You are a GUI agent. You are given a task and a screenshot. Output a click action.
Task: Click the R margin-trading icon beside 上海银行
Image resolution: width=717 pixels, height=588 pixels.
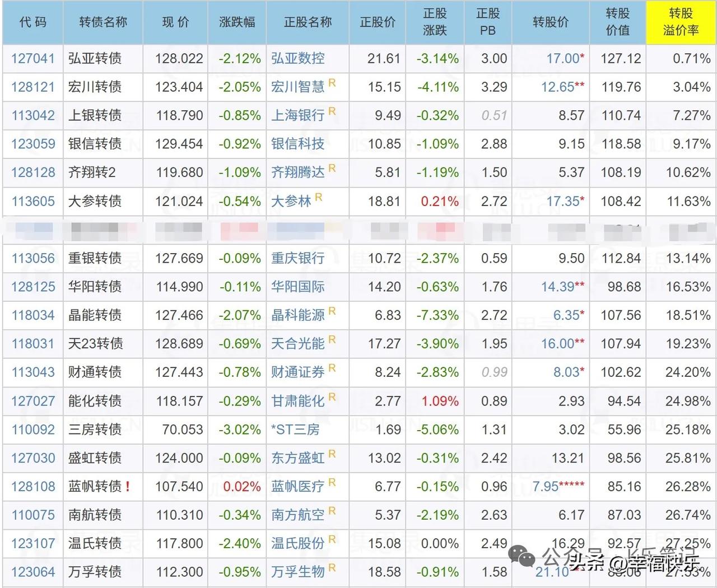(332, 111)
